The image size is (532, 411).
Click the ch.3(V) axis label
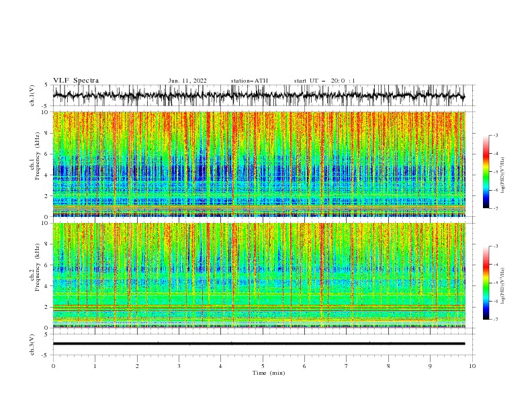point(32,345)
